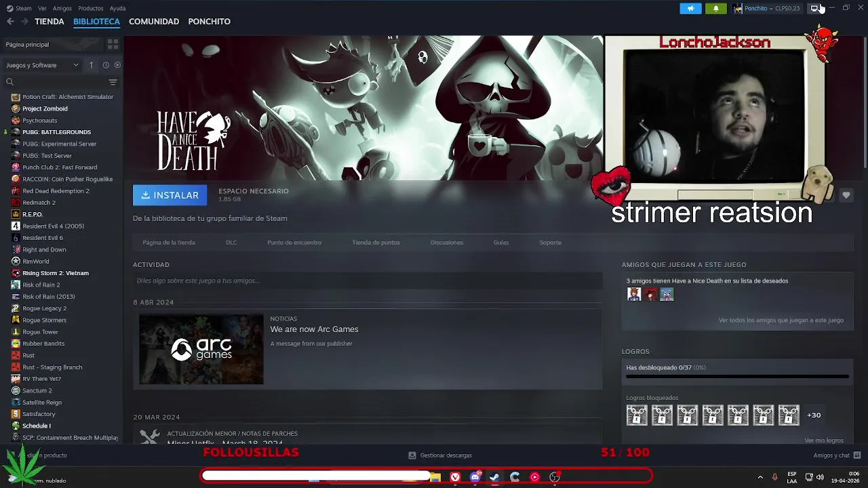Open the Soporte link
Image resolution: width=868 pixels, height=488 pixels.
tap(550, 243)
